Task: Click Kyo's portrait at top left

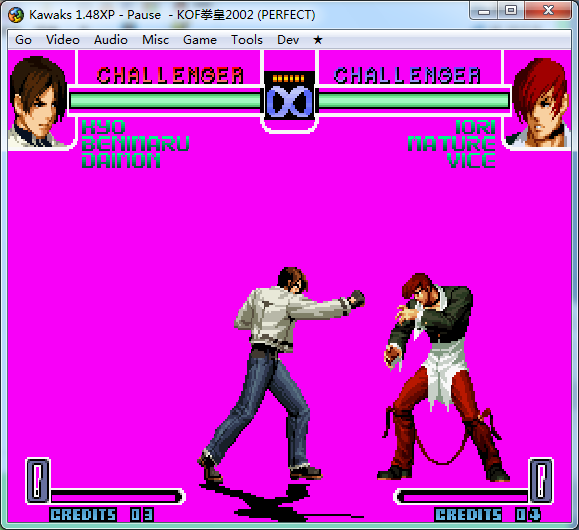Action: tap(39, 102)
